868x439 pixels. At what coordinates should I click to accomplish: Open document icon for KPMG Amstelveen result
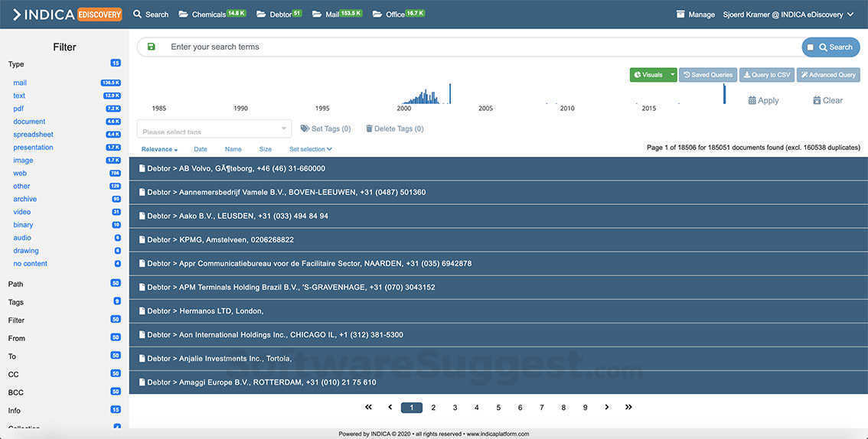click(x=142, y=239)
